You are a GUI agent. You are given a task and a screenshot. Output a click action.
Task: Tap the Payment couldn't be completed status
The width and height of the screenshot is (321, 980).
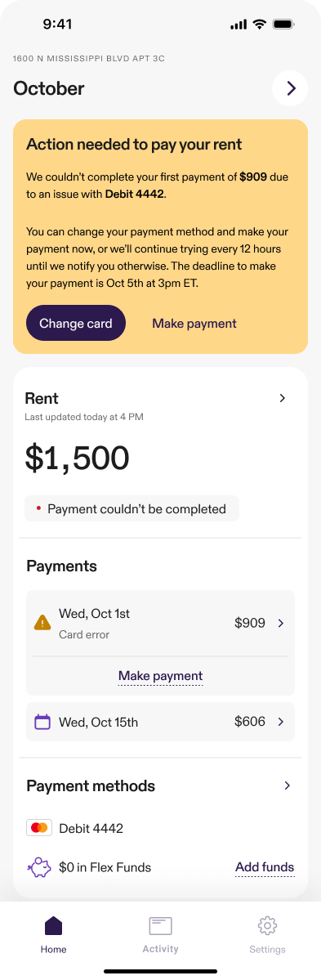(132, 508)
